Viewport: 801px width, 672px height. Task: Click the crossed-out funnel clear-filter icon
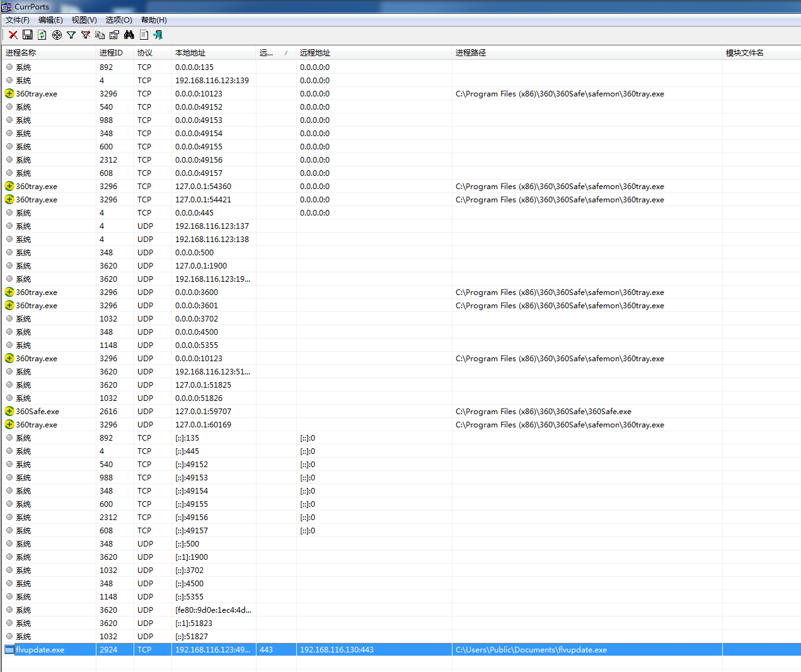(86, 35)
